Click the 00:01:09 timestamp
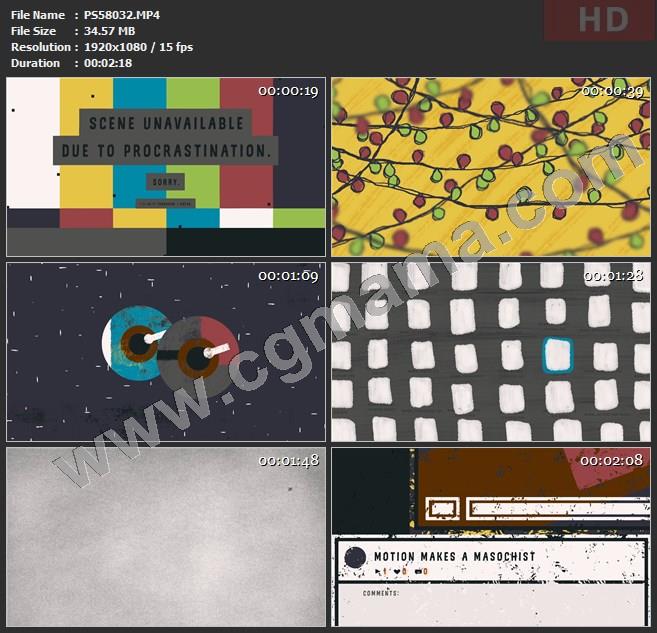657x633 pixels. coord(288,275)
